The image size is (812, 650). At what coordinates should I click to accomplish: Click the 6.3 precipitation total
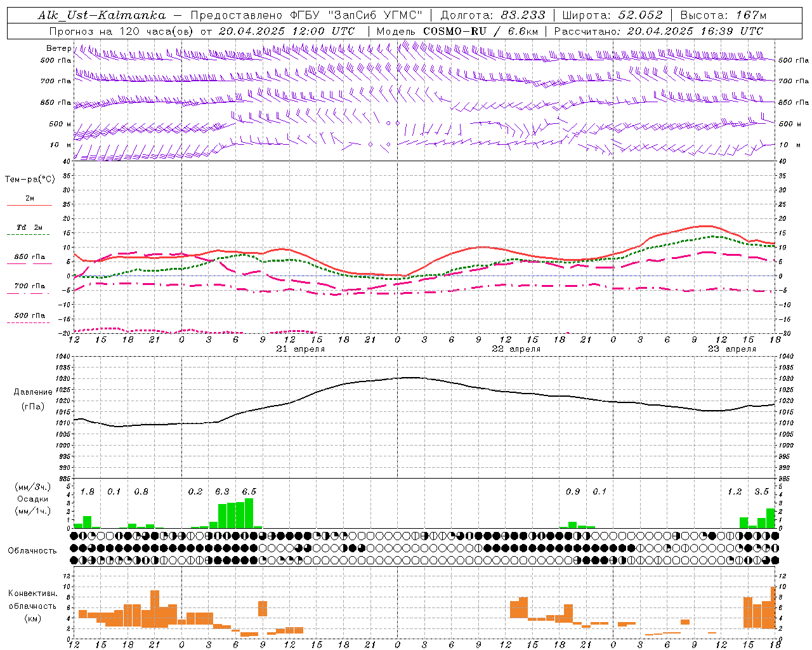(x=222, y=492)
